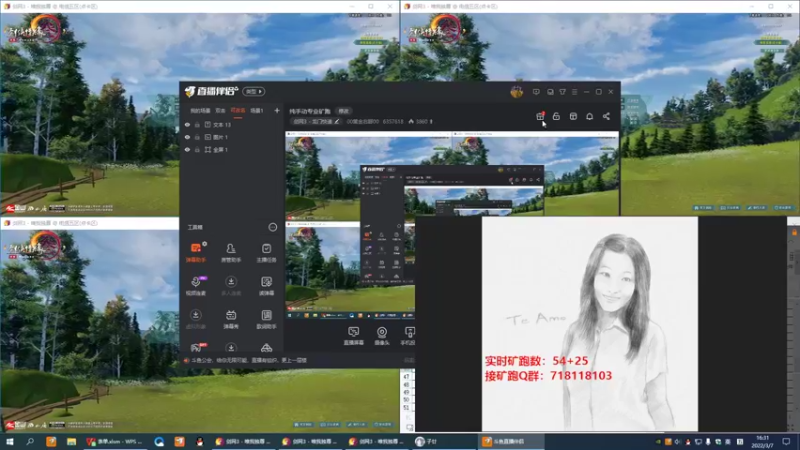Select the 文本 13 source row
Viewport: 800px width, 450px height.
232,124
